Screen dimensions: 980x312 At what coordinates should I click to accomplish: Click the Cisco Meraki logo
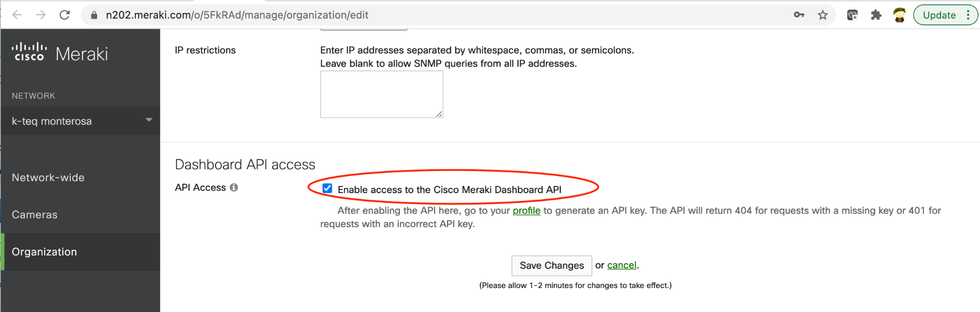click(x=60, y=53)
